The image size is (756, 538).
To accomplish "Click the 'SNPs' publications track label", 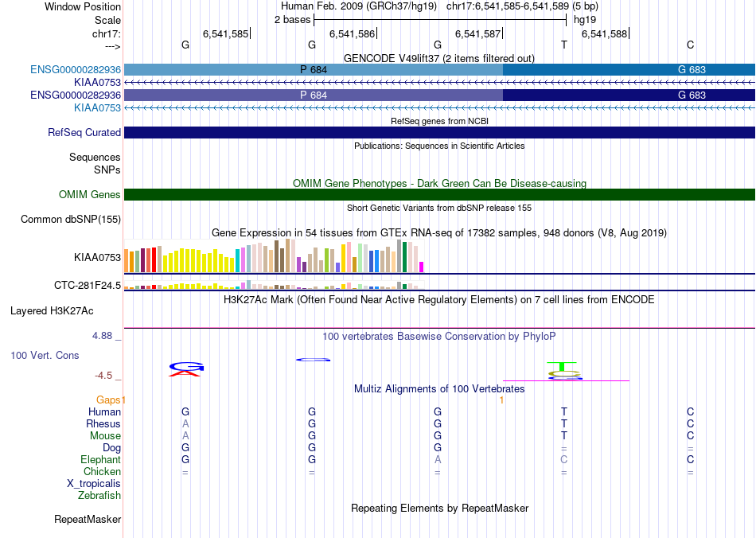I will pyautogui.click(x=107, y=170).
